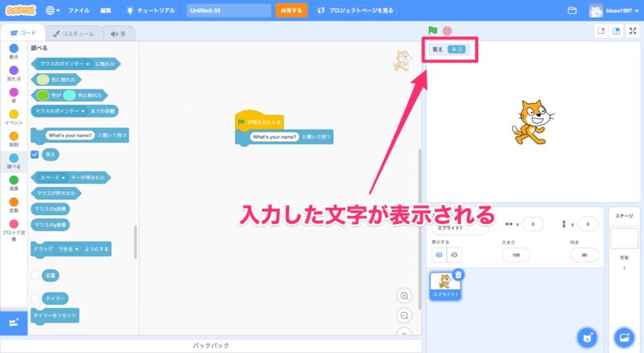
Task: Enable the タイマー checkbox
Action: coord(35,298)
